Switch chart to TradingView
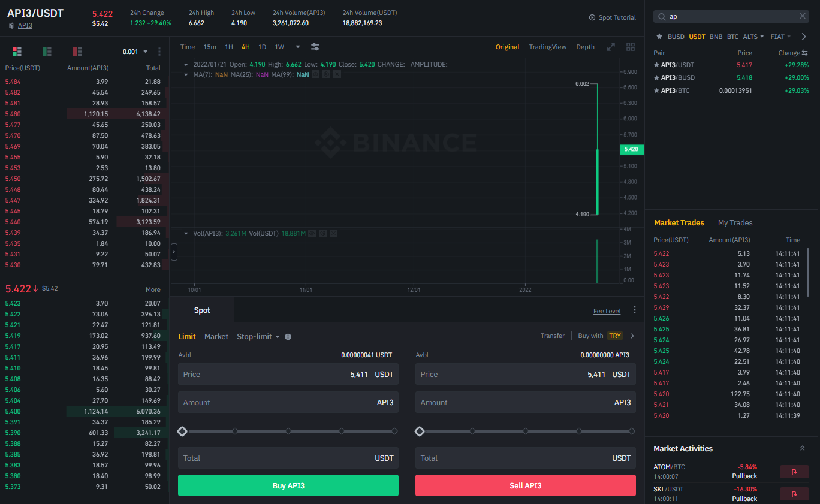The height and width of the screenshot is (504, 820). coord(547,47)
